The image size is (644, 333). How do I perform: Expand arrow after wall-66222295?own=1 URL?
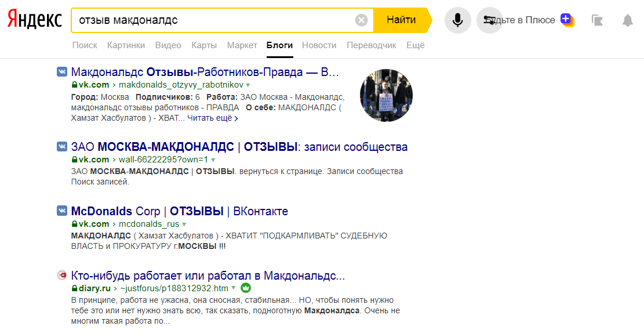pyautogui.click(x=213, y=160)
